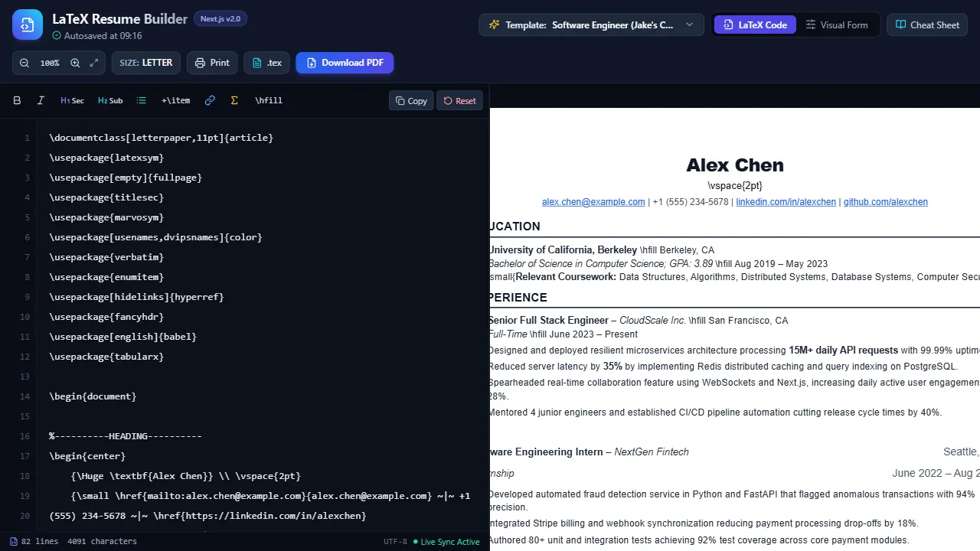Reset the editor contents
This screenshot has height=551, width=980.
[459, 100]
